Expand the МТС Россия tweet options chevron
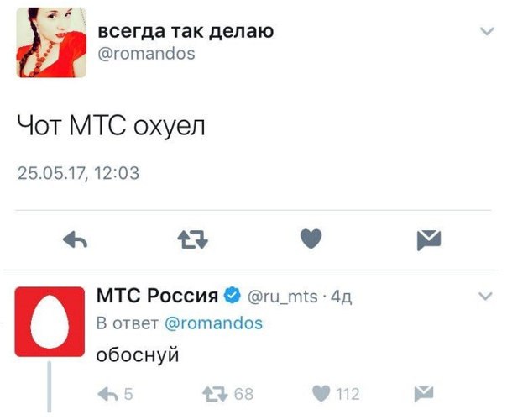Screen dimensions: 507x420 pyautogui.click(x=485, y=296)
